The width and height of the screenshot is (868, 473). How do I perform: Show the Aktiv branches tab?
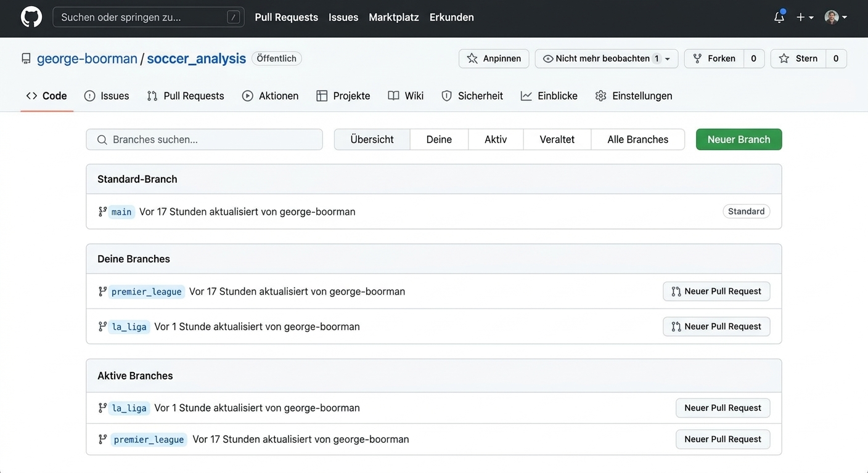click(x=496, y=139)
